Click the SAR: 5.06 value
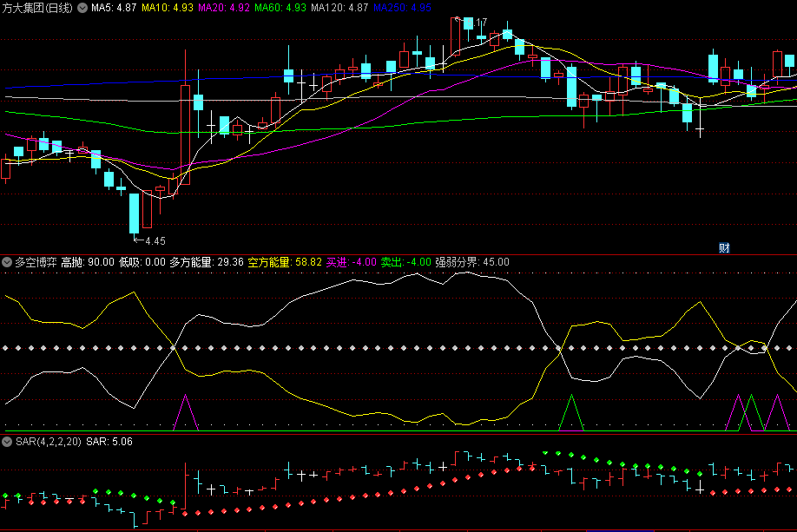The width and height of the screenshot is (797, 532). point(109,442)
